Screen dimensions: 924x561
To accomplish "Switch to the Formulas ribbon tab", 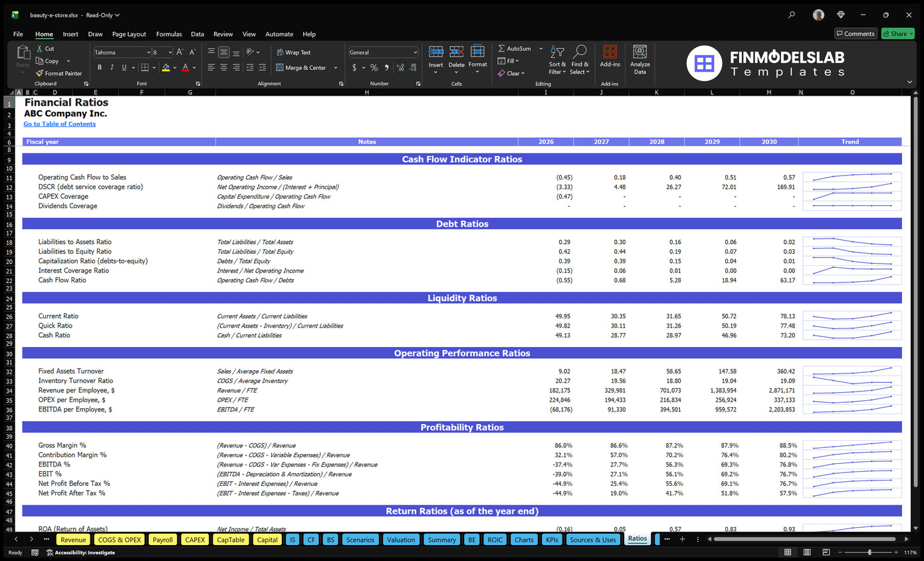I will (x=169, y=34).
